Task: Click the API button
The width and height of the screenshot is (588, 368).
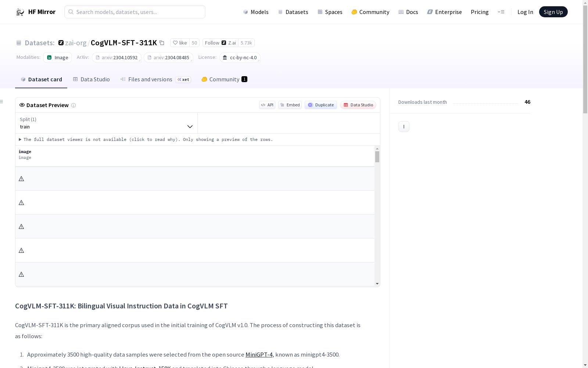Action: tap(267, 105)
